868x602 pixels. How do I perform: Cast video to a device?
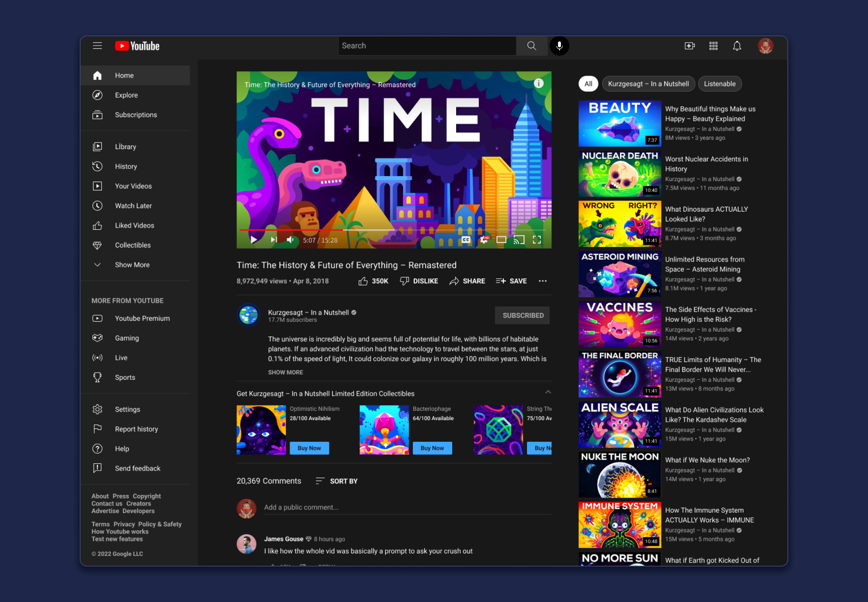tap(519, 239)
